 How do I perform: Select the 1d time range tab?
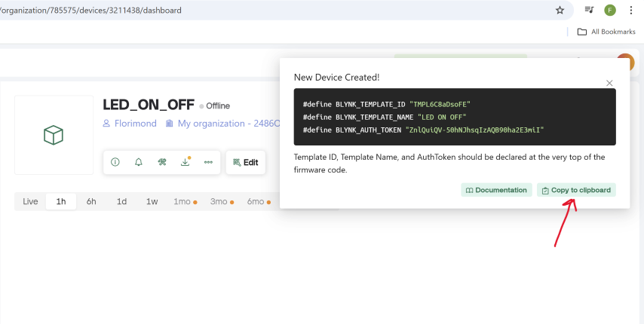[121, 201]
